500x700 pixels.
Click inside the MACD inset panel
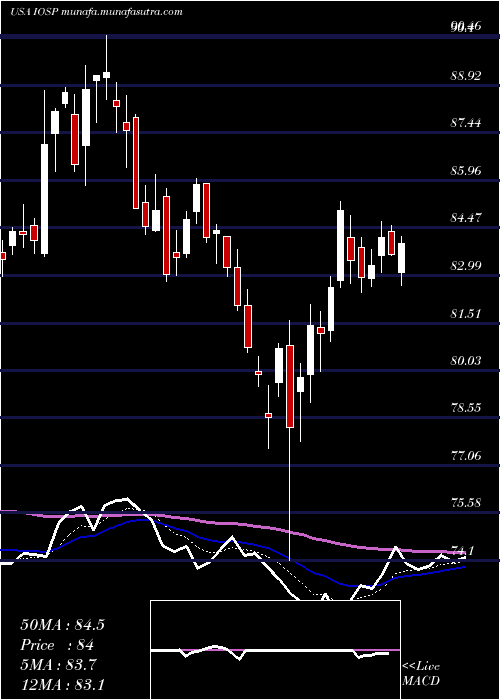(275, 650)
